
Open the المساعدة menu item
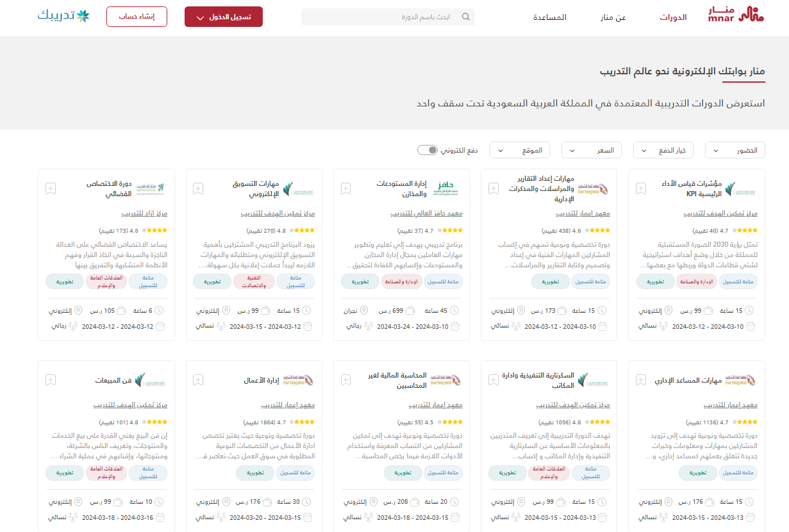tap(549, 17)
